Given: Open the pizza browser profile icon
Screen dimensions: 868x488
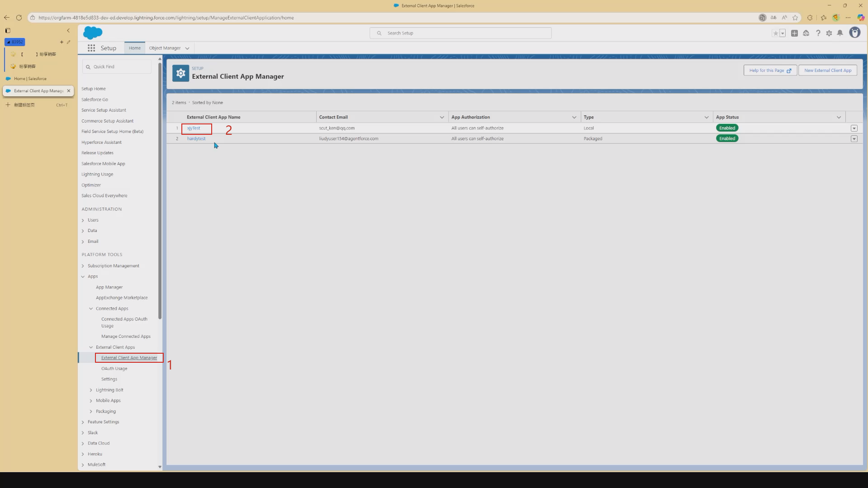Looking at the screenshot, I should [x=836, y=18].
